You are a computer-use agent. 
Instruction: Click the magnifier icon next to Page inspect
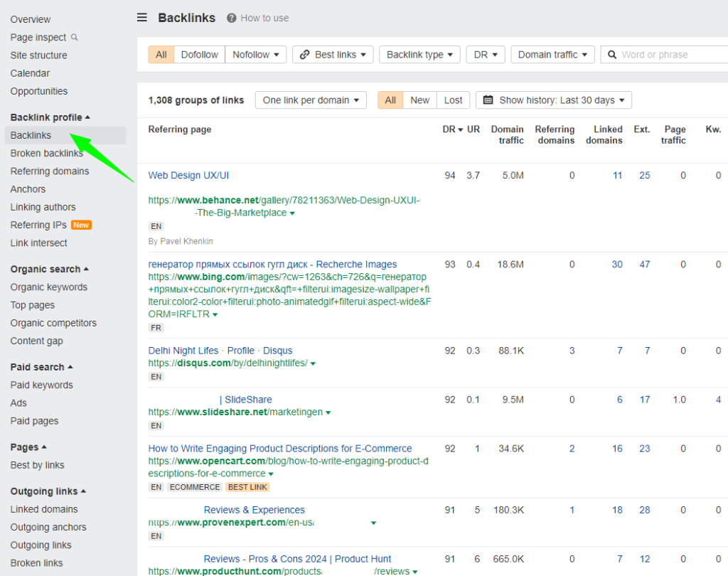[x=75, y=38]
